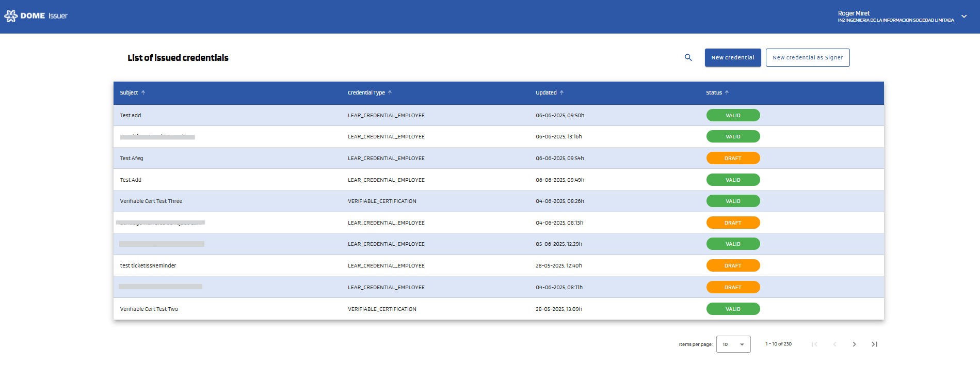This screenshot has height=378, width=980.
Task: Go to next page of credentials
Action: click(854, 344)
